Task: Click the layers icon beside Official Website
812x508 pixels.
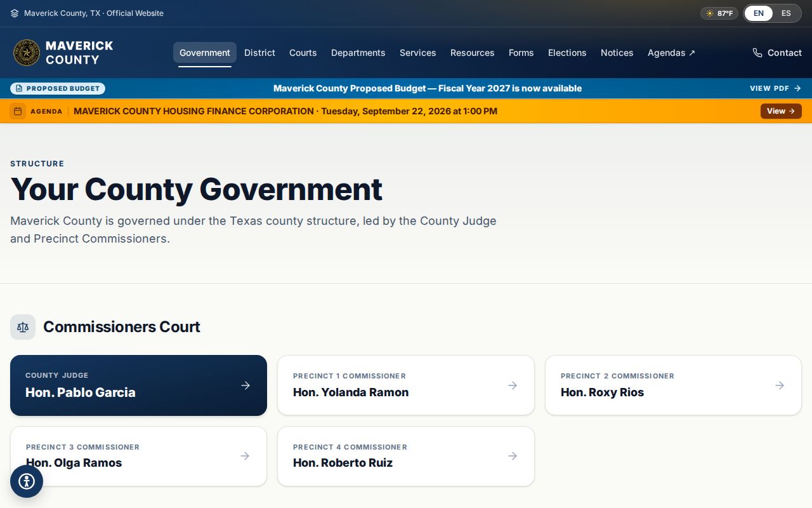Action: [15, 13]
